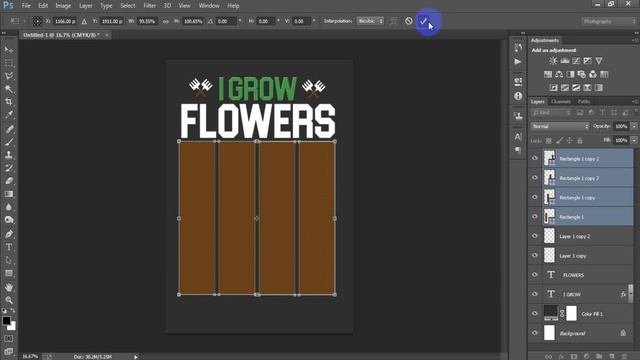Hide the Rectangle 1 layer
The height and width of the screenshot is (360, 640).
pos(535,217)
